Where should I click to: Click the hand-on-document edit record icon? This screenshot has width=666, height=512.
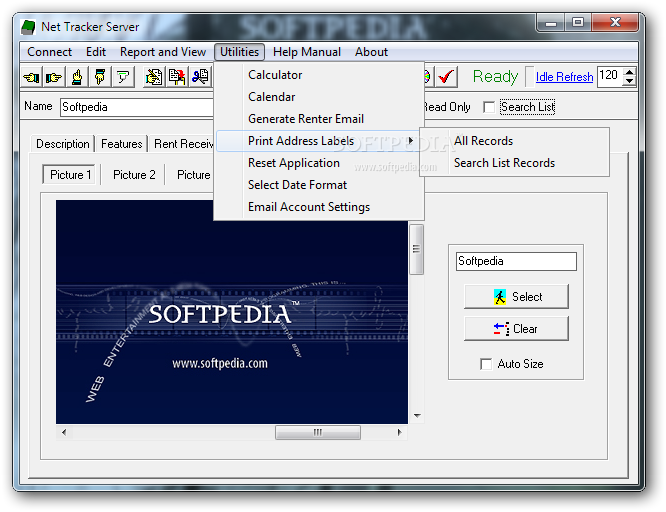pos(154,77)
